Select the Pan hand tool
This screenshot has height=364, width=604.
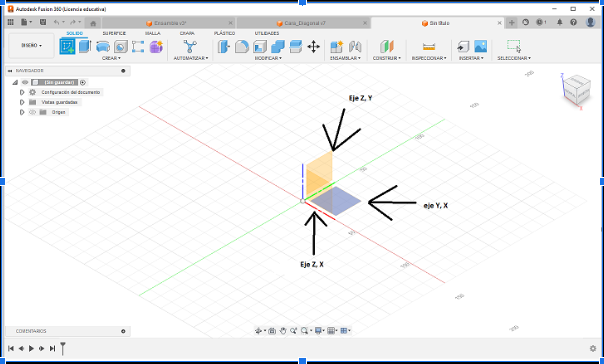pyautogui.click(x=283, y=330)
